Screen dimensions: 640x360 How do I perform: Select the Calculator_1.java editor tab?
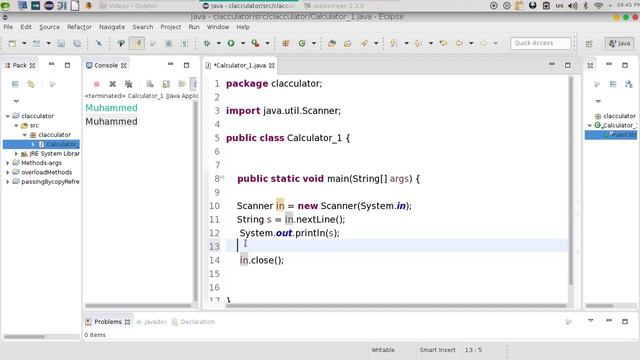pos(240,65)
